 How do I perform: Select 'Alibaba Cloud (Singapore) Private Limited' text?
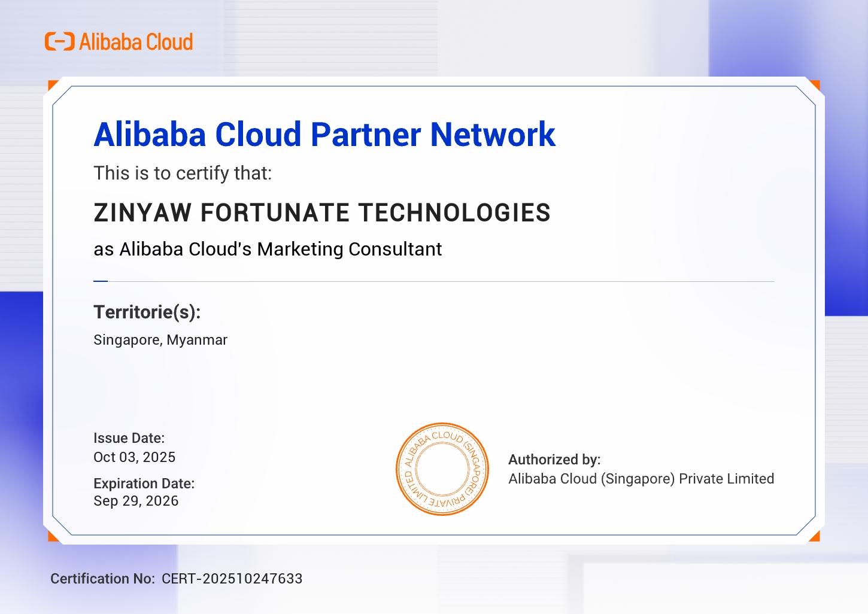[x=641, y=479]
